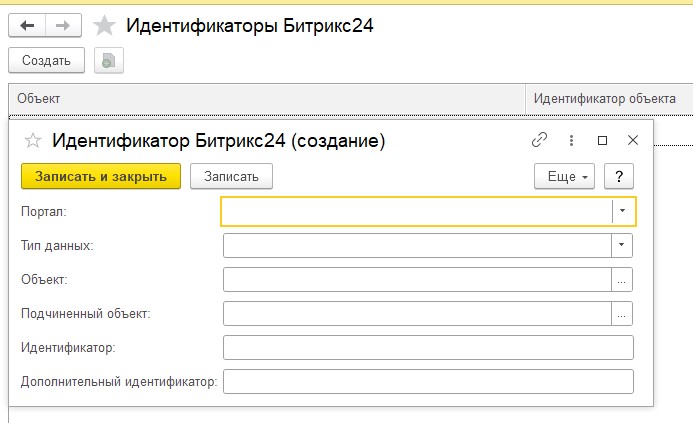Open the three-dot options menu in dialog

coord(571,141)
